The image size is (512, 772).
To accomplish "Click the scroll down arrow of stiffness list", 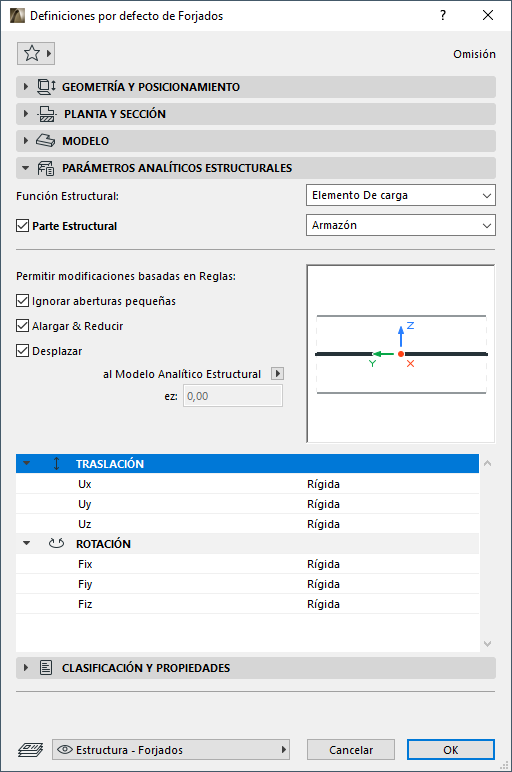I will pos(487,643).
